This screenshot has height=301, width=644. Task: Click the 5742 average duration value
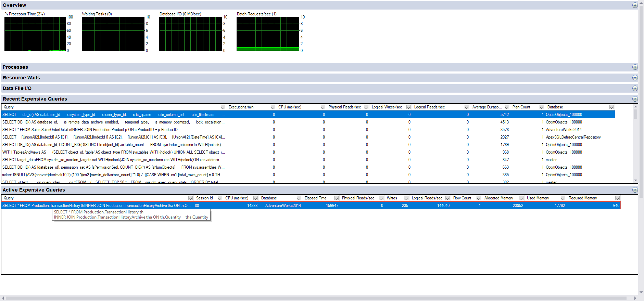[x=504, y=115]
